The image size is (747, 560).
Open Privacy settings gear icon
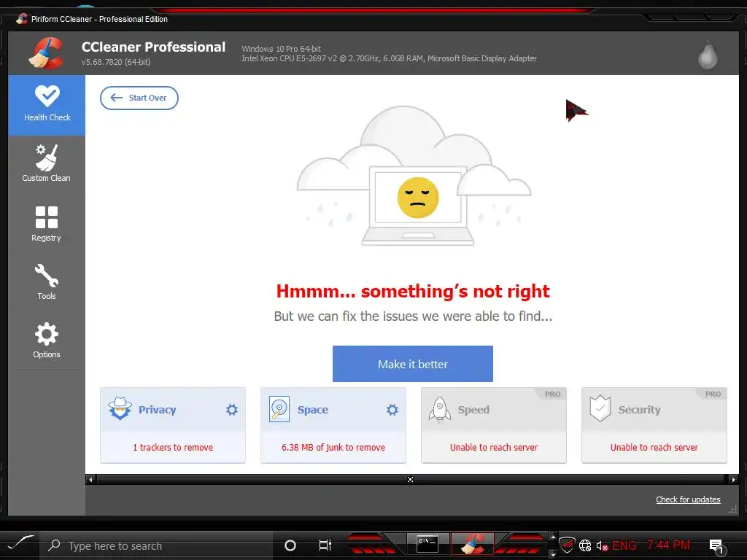(232, 410)
